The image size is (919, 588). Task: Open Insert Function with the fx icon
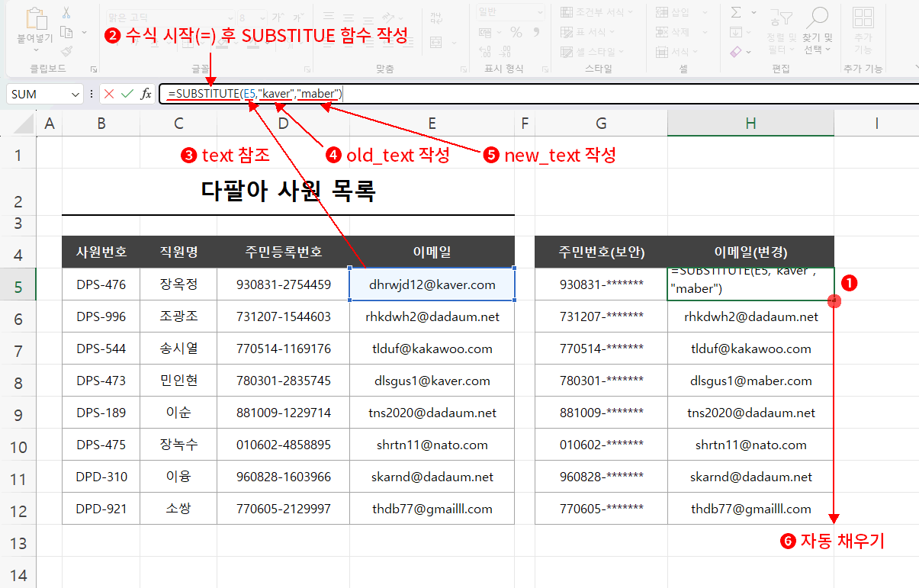[x=146, y=94]
